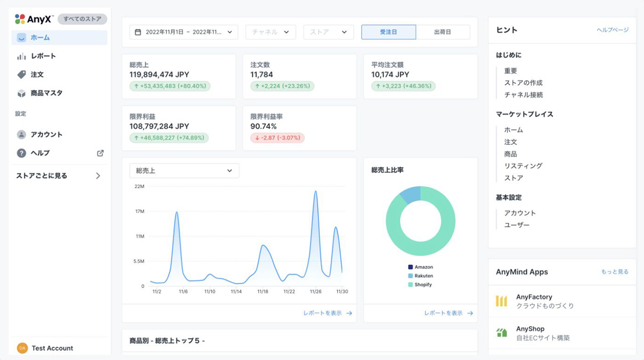644x360 pixels.
Task: Open the チャネル filter dropdown
Action: (270, 32)
